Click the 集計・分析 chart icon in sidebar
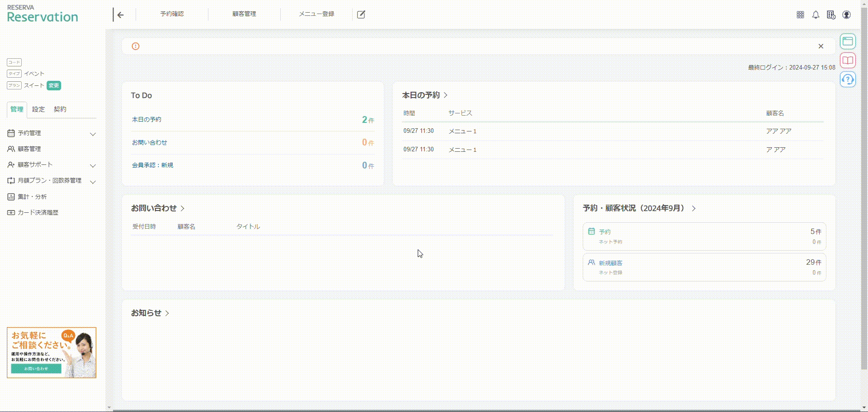868x412 pixels. click(x=11, y=197)
